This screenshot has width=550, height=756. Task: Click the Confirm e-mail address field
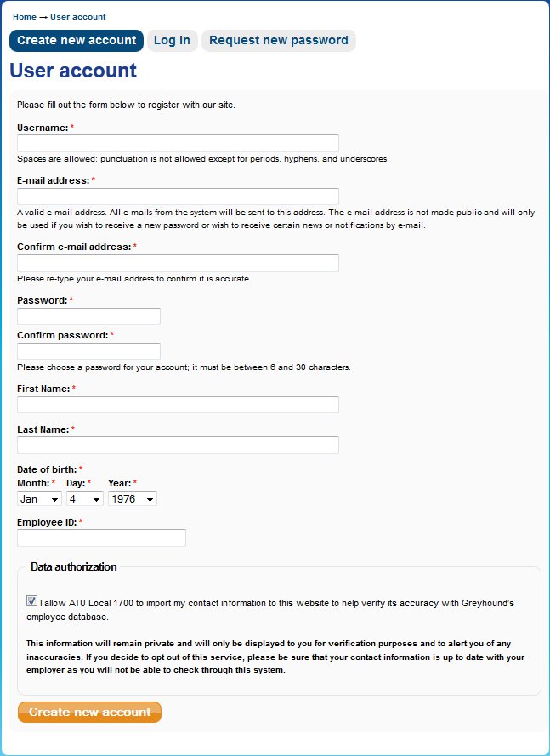178,263
